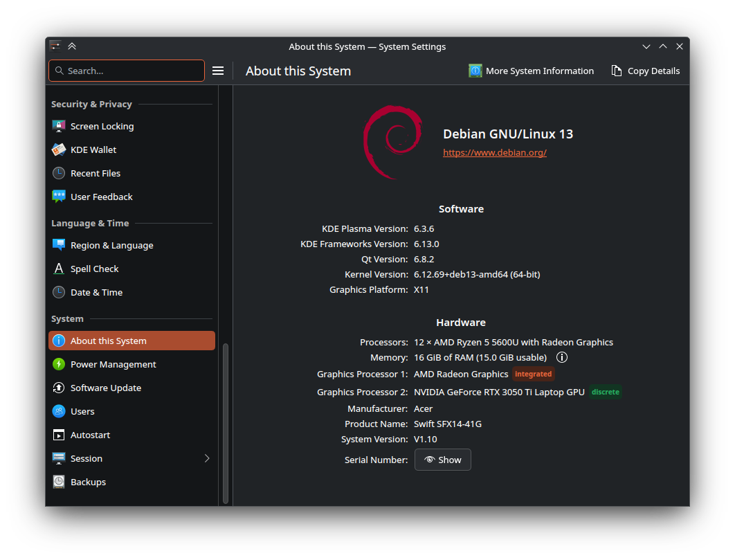Open the Users settings page

[x=82, y=411]
